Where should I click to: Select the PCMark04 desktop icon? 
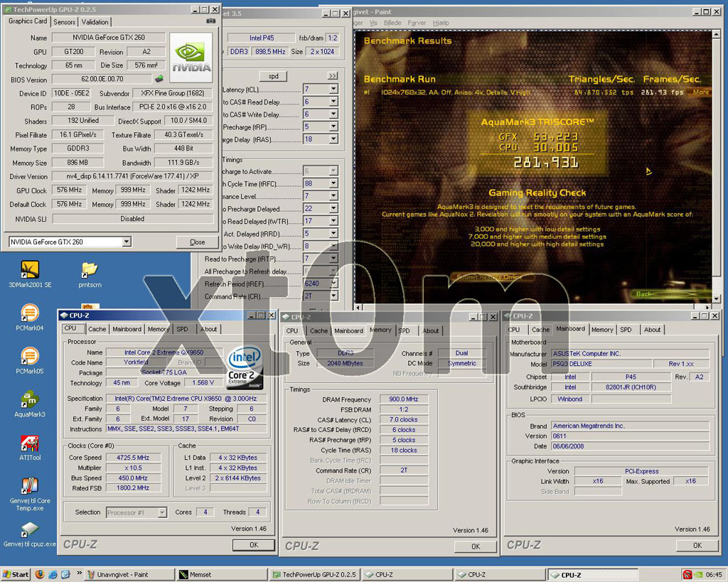[30, 318]
